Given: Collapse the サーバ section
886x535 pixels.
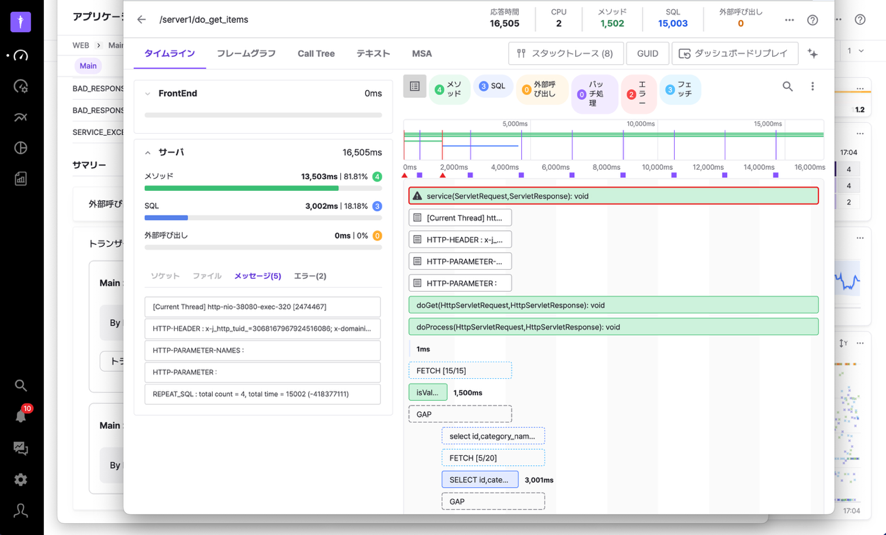Looking at the screenshot, I should tap(148, 153).
